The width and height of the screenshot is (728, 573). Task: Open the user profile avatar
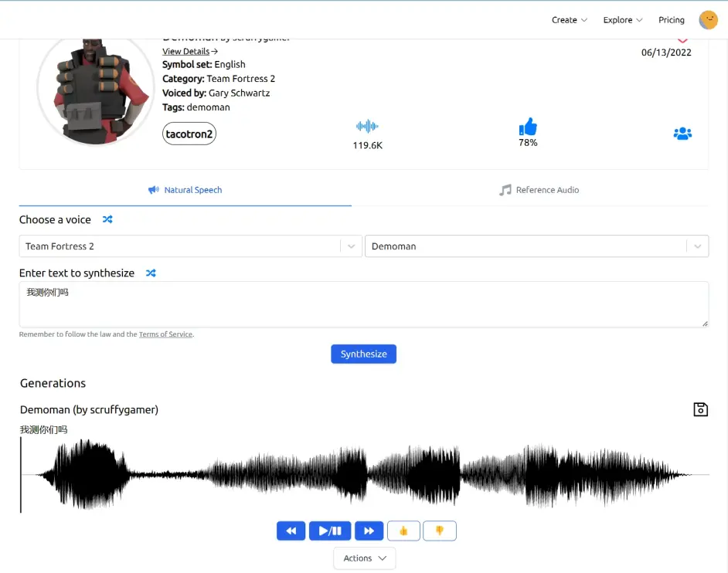click(x=708, y=20)
